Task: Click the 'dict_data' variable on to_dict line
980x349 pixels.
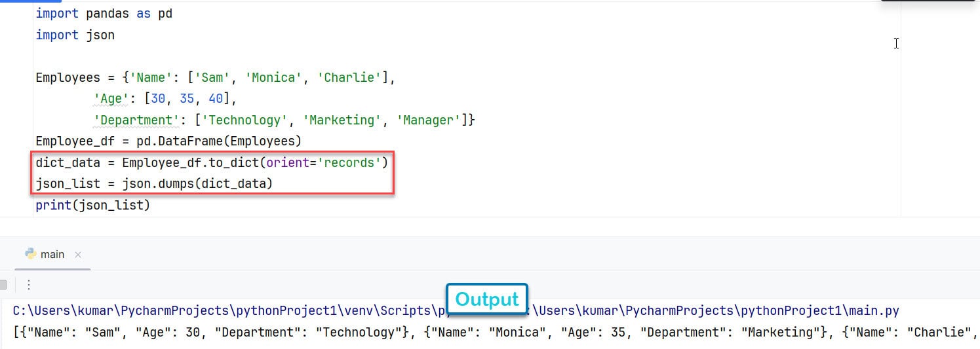Action: (68, 162)
